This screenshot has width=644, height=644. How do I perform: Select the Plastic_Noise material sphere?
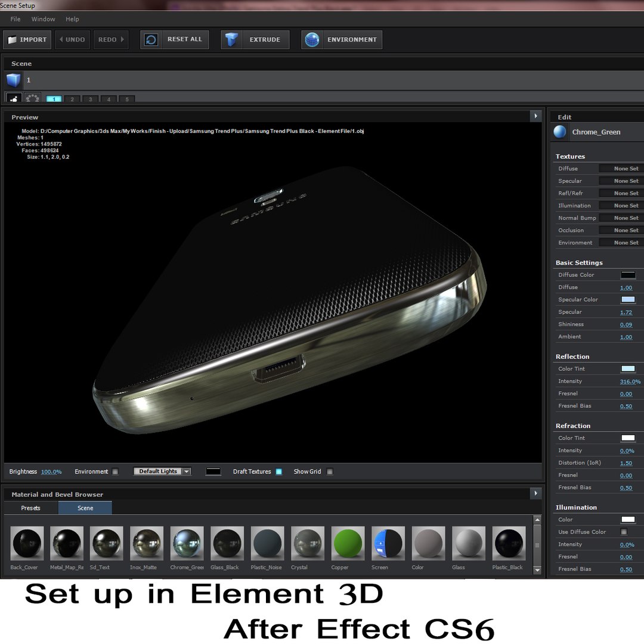(267, 543)
